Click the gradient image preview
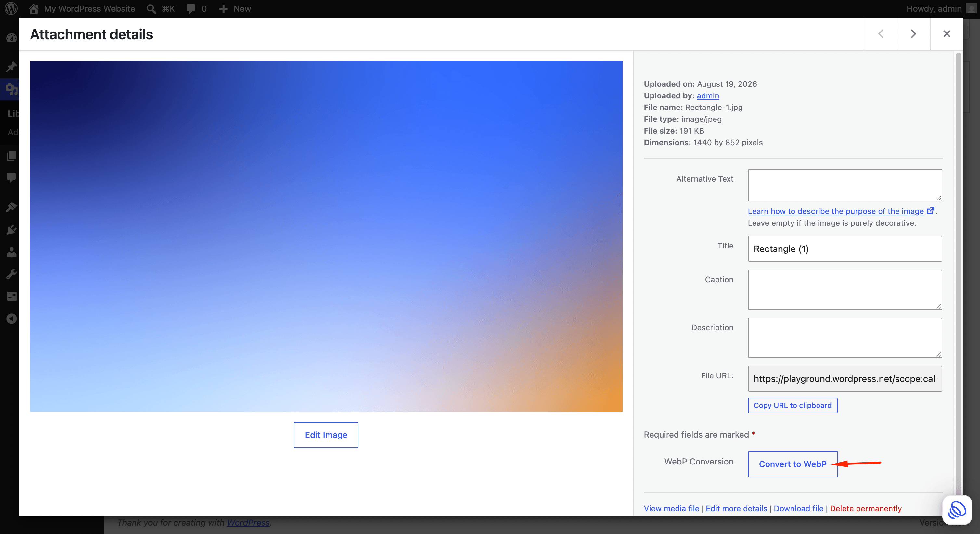980x534 pixels. [326, 236]
